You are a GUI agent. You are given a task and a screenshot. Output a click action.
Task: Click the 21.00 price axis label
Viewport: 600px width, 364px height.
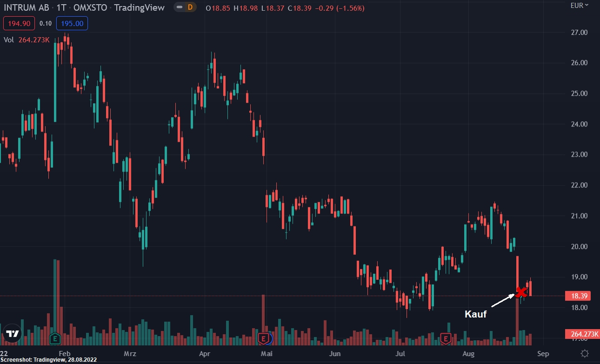(x=580, y=216)
